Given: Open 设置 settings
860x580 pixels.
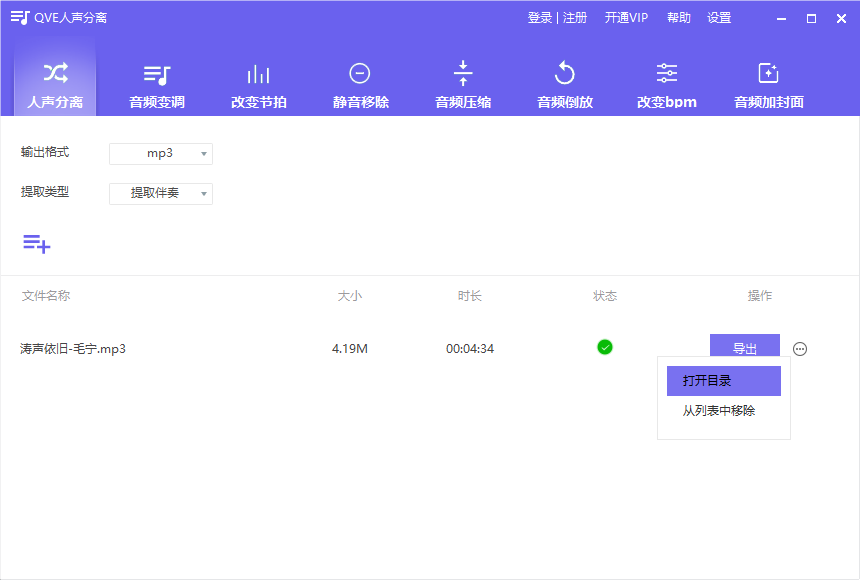Looking at the screenshot, I should pyautogui.click(x=719, y=17).
